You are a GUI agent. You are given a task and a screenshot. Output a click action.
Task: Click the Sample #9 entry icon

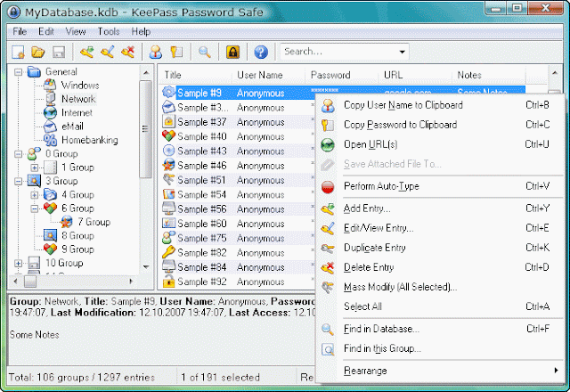pos(168,92)
